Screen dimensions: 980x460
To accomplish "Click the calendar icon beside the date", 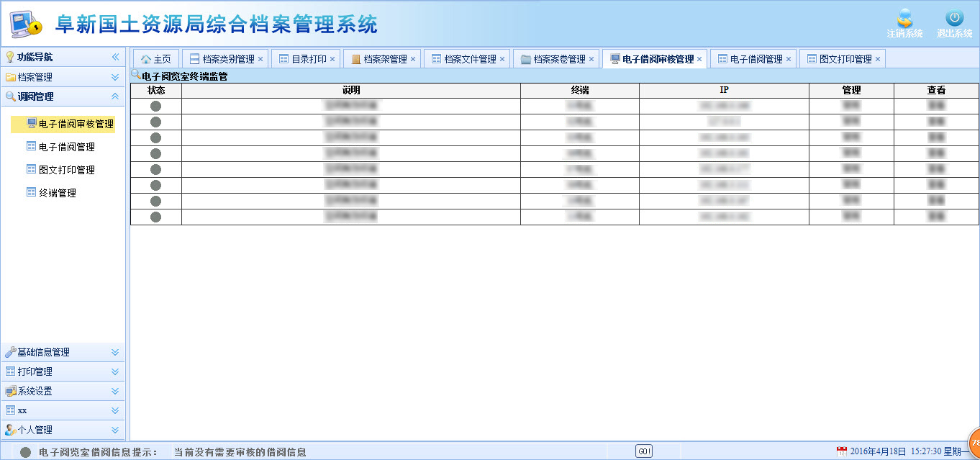I will [841, 451].
